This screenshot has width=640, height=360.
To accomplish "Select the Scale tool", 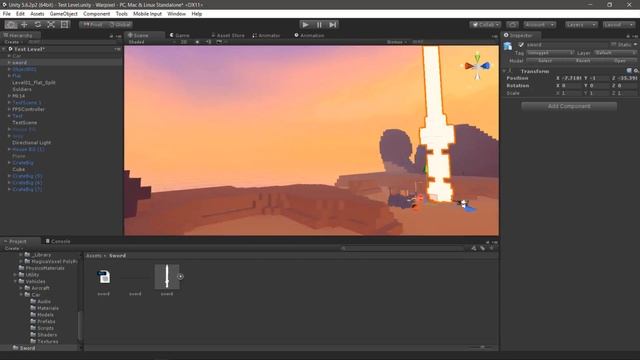I will 51,24.
